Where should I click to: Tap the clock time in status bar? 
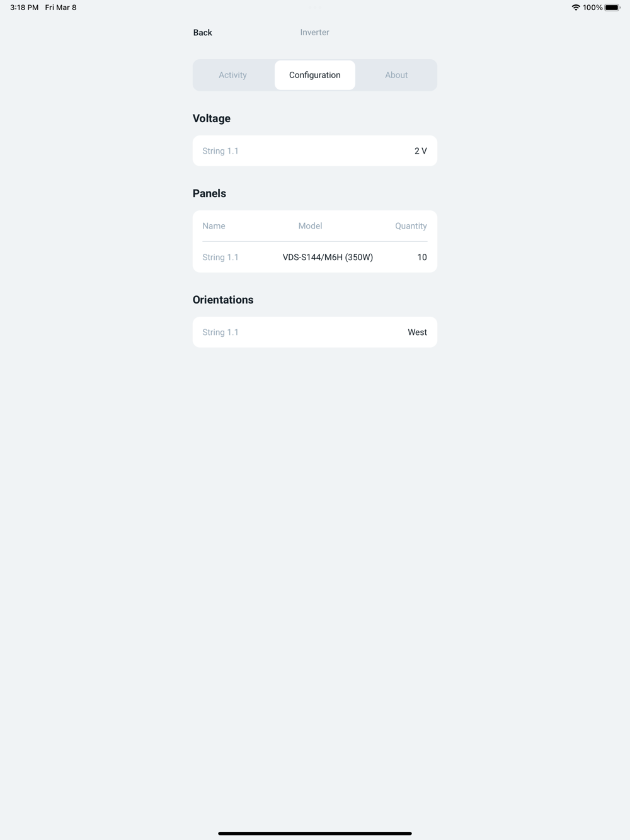[24, 8]
